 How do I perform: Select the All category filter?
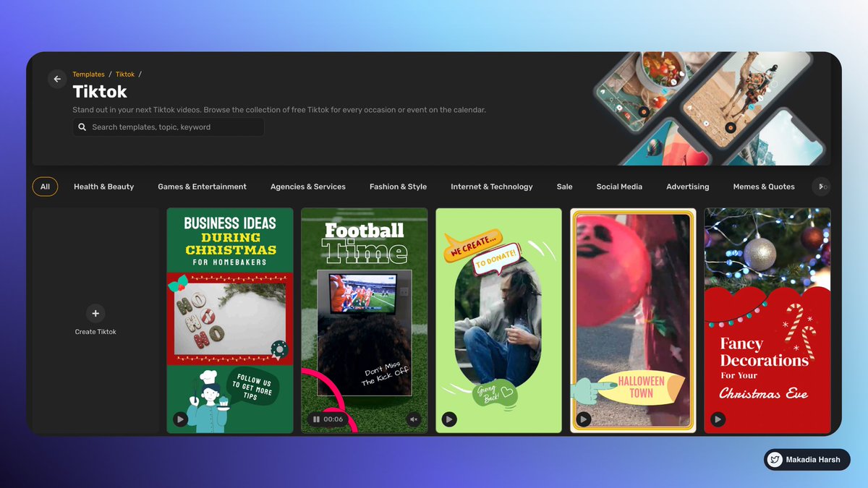point(45,187)
